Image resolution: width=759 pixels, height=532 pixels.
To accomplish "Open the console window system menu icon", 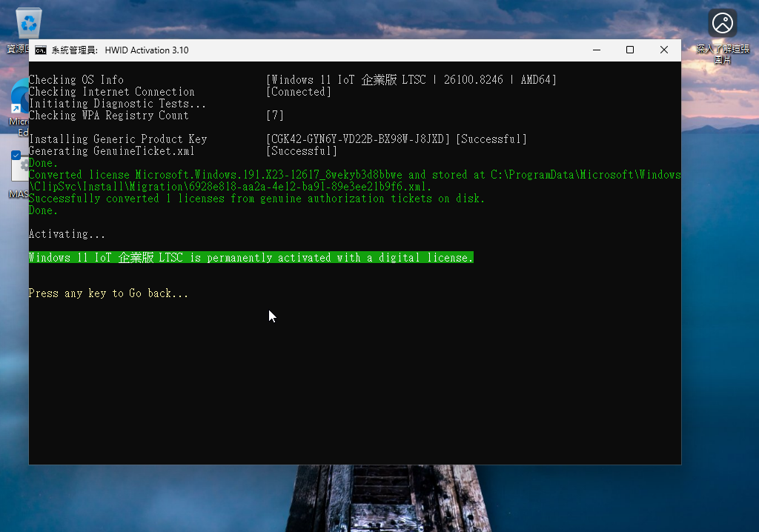I will pyautogui.click(x=40, y=50).
